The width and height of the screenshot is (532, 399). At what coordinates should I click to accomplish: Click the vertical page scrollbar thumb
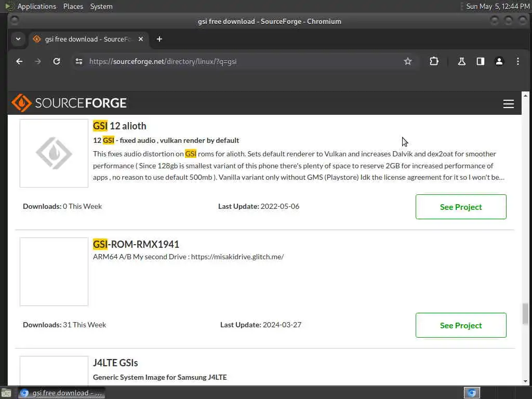click(525, 313)
